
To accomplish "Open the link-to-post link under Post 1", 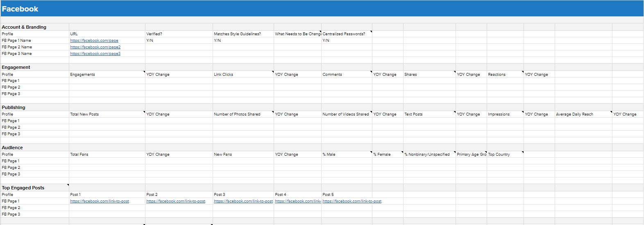I will (100, 201).
